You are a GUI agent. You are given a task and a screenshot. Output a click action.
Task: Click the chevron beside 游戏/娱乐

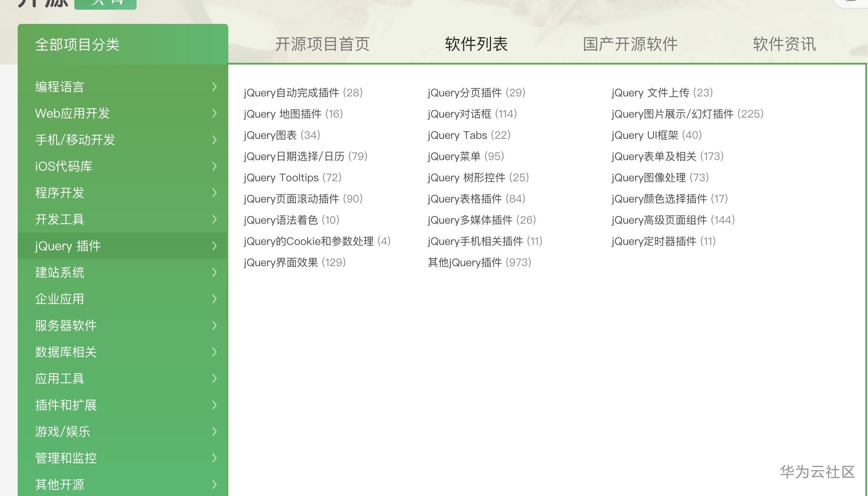point(215,431)
